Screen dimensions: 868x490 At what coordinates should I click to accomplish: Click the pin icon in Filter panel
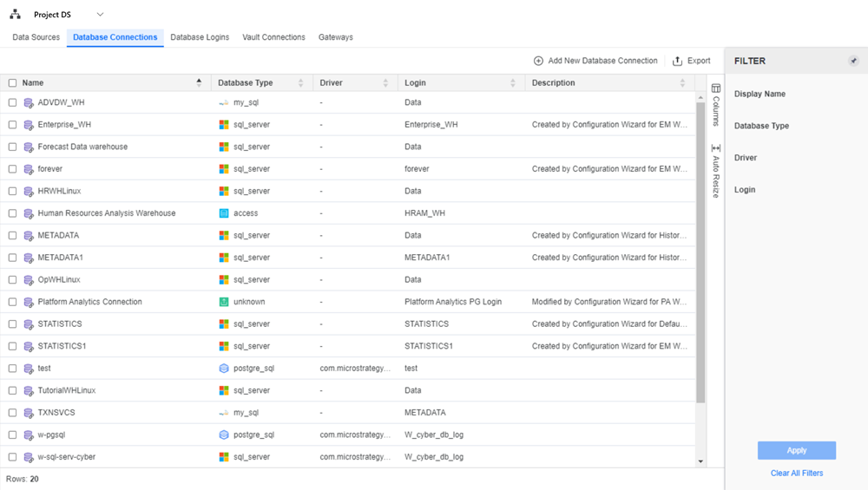point(853,61)
